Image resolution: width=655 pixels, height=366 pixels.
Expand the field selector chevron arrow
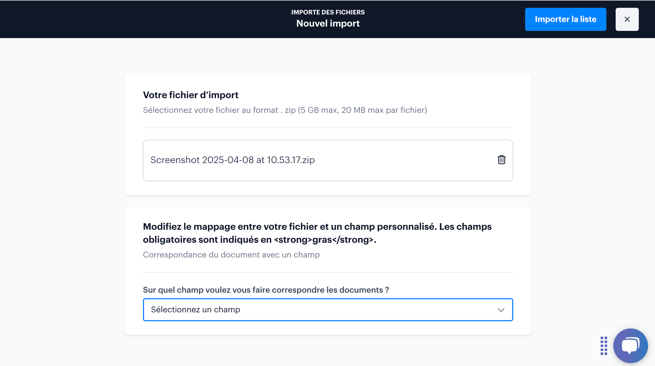(x=500, y=310)
